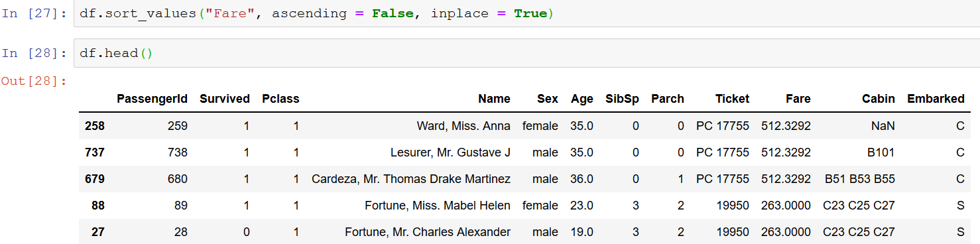Image resolution: width=980 pixels, height=244 pixels.
Task: Click the Ticket column header
Action: pos(732,99)
